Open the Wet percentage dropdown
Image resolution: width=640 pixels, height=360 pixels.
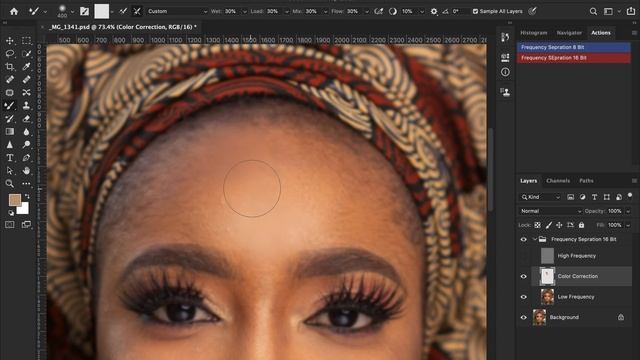click(244, 12)
